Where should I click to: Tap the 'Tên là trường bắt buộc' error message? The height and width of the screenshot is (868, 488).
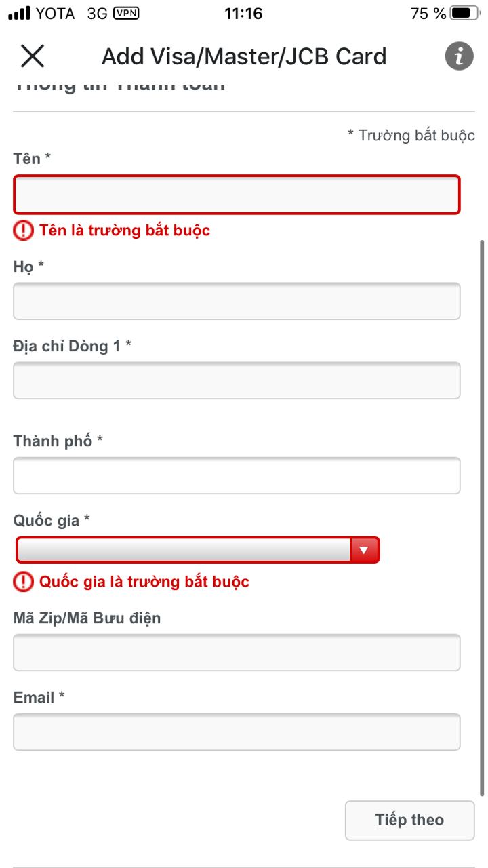125,231
